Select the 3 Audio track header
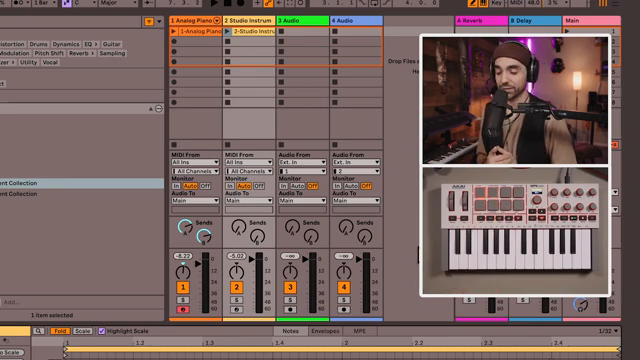Screen dimensions: 640x360 coord(302,20)
